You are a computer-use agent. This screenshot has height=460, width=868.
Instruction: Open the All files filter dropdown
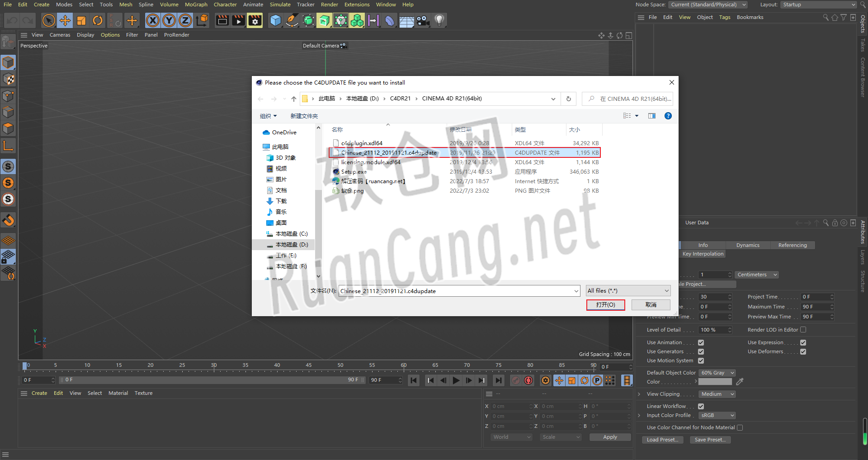coord(627,290)
